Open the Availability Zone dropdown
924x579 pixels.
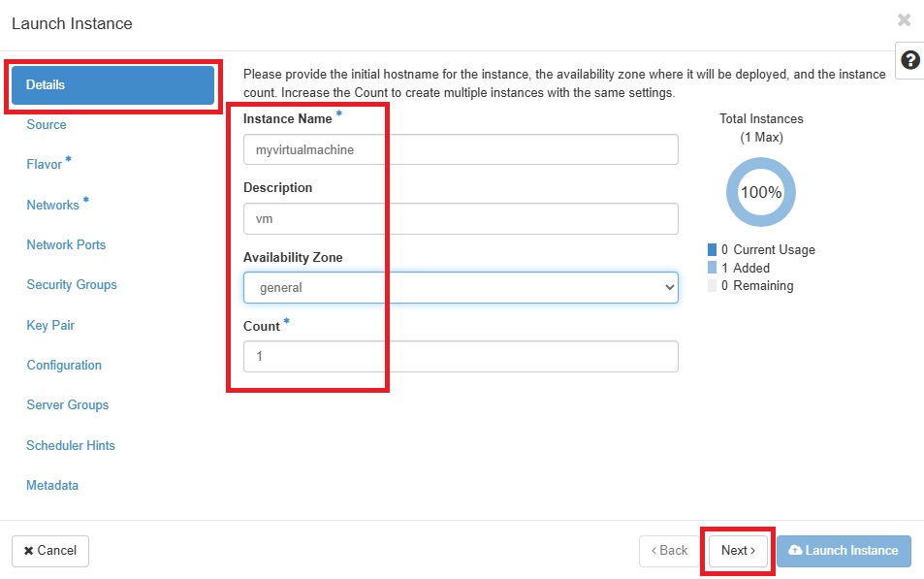(x=461, y=288)
